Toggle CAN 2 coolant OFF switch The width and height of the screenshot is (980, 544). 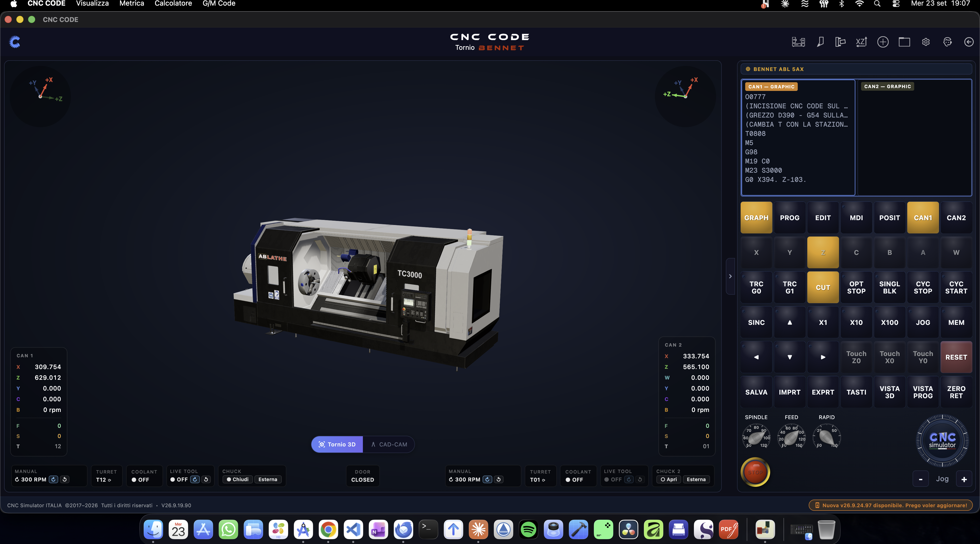point(574,480)
